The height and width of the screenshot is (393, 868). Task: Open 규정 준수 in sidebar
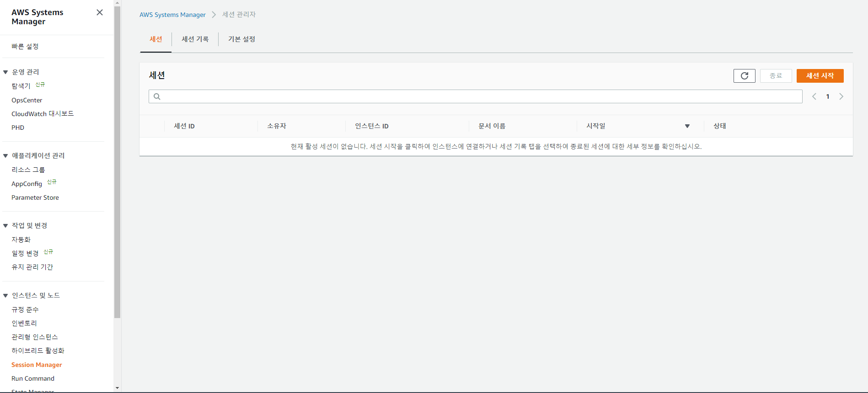[25, 310]
